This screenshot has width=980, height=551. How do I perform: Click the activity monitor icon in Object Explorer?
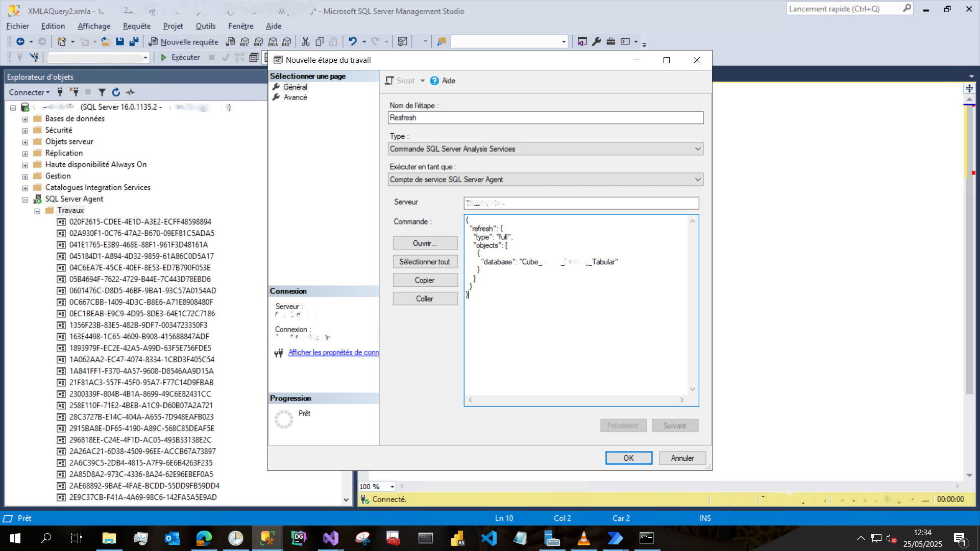131,92
